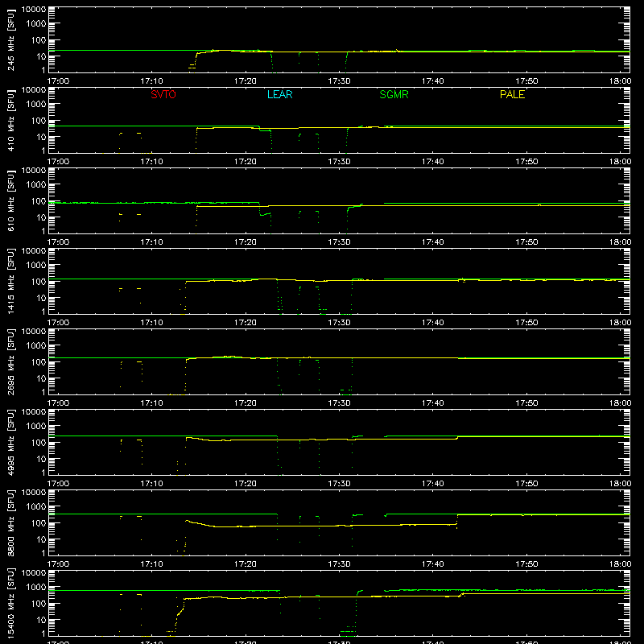Click 17:20 tick under the 2695 MHz plot

click(246, 403)
